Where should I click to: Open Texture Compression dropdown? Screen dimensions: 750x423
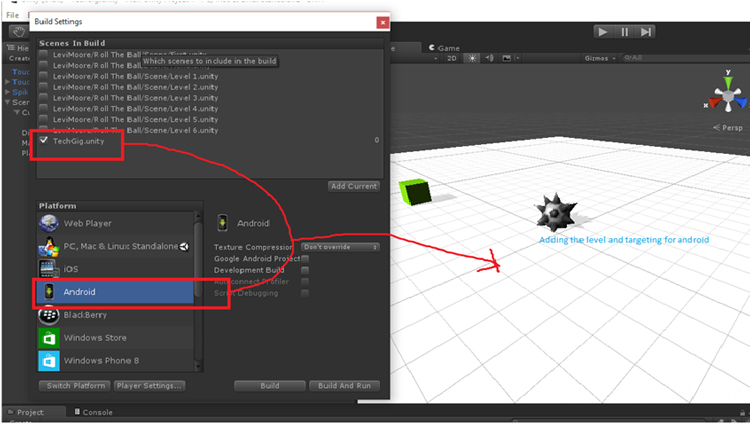coord(340,247)
